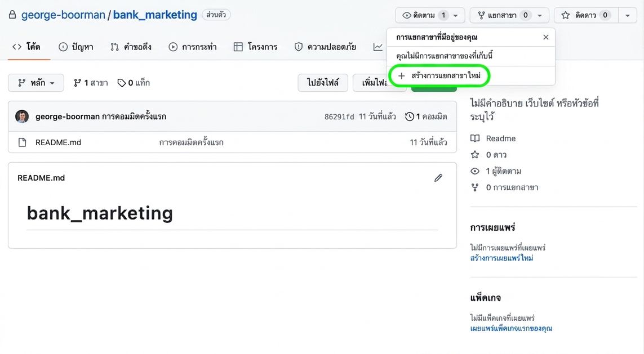Open the 1 คอมมิต commit history link
This screenshot has height=354, width=644.
tap(426, 116)
